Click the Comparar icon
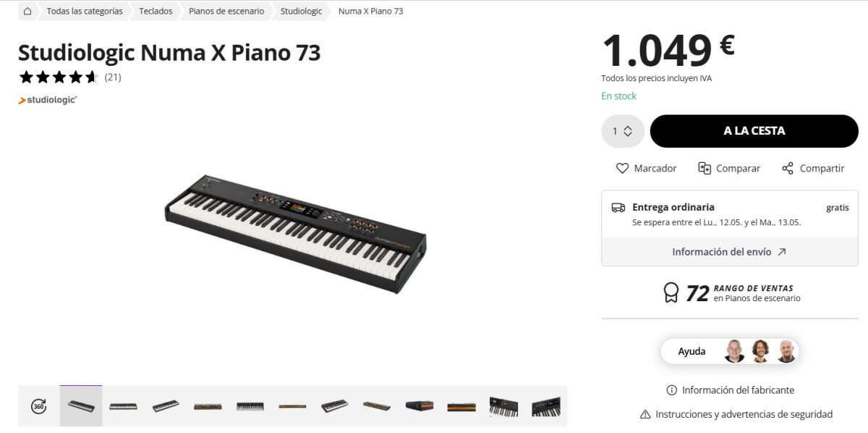This screenshot has width=868, height=433. tap(705, 168)
